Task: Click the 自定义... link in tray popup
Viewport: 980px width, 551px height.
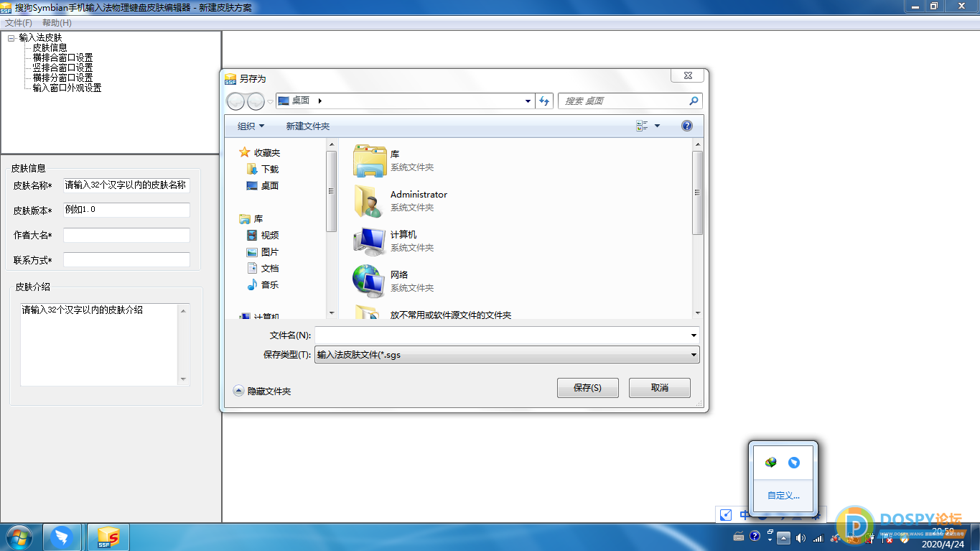Action: point(783,495)
